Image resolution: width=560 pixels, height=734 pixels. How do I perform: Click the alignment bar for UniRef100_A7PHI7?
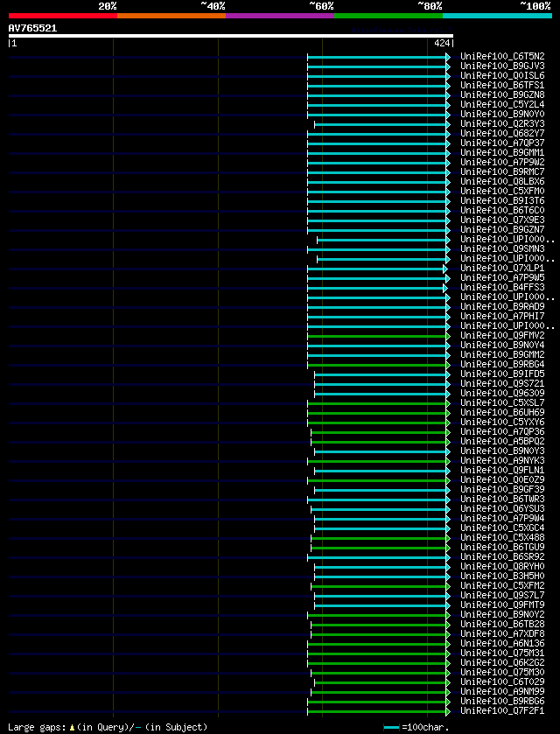tap(377, 317)
